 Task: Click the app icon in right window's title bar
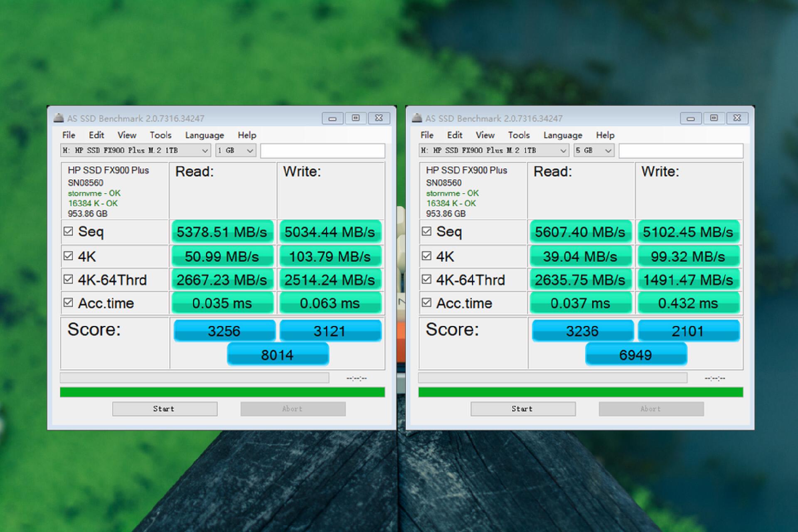(x=417, y=118)
